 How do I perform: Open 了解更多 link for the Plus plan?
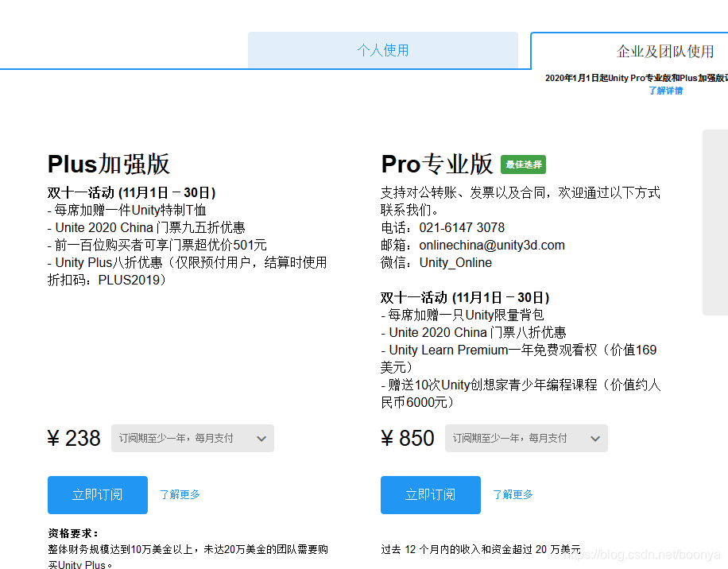180,495
